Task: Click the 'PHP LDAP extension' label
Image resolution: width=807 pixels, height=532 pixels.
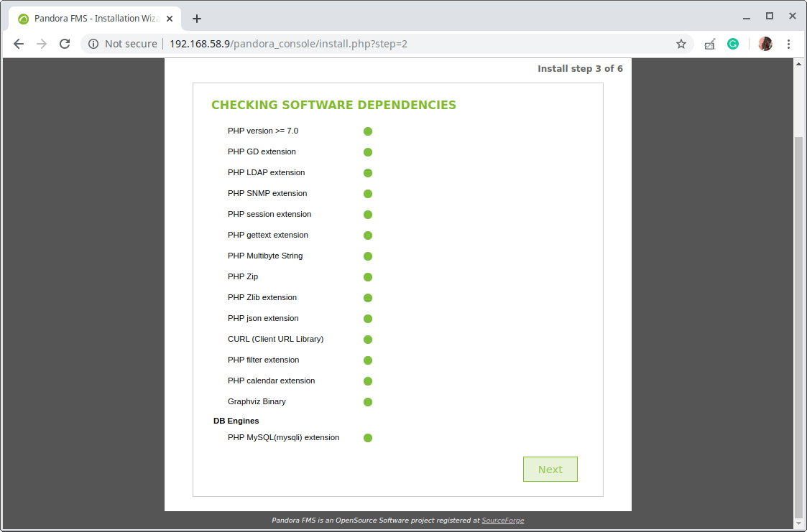Action: 266,173
